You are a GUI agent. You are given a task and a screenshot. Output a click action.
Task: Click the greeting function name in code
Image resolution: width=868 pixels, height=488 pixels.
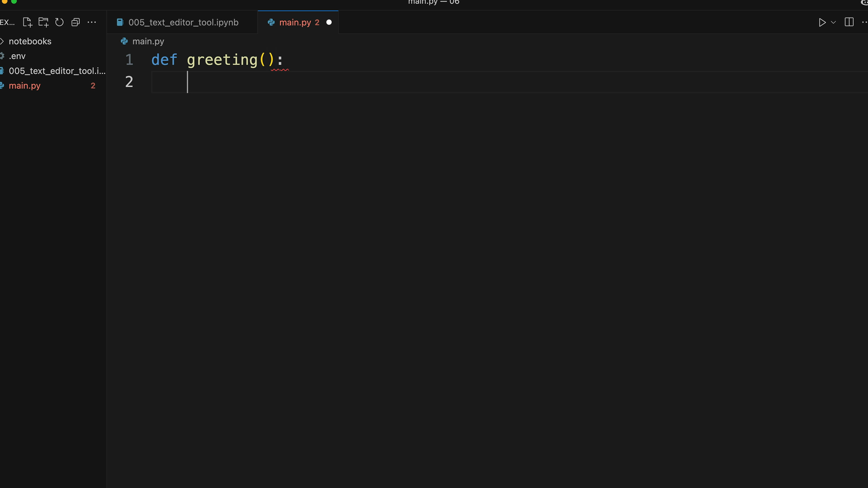[x=222, y=60]
